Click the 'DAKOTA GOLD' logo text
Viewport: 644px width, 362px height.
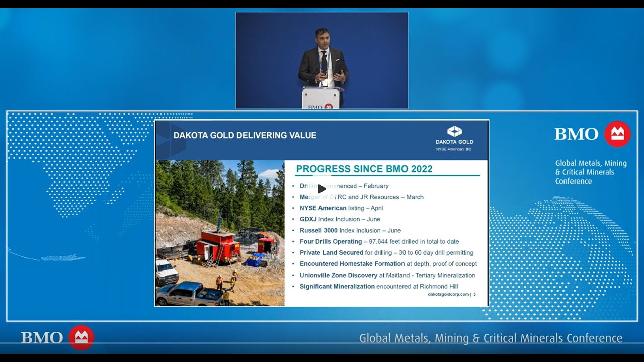point(454,142)
